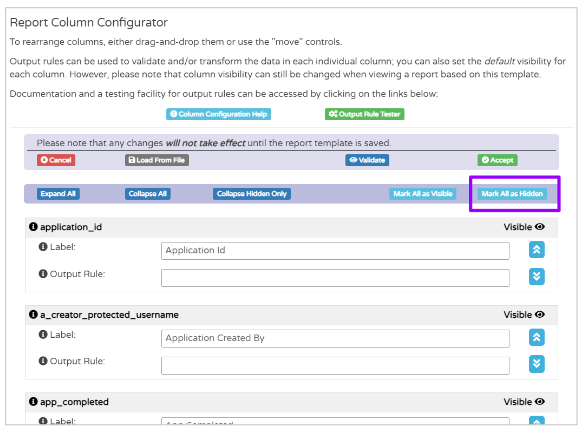Open the Output Rule Tester

click(364, 114)
